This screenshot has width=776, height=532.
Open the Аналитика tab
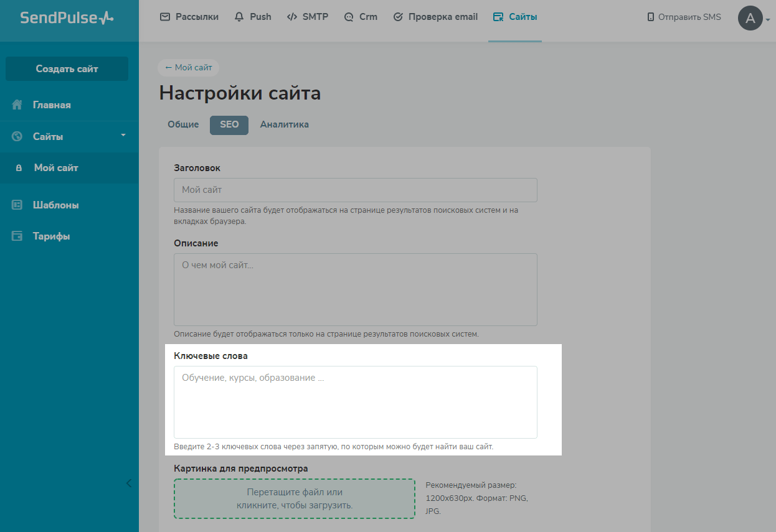coord(285,124)
